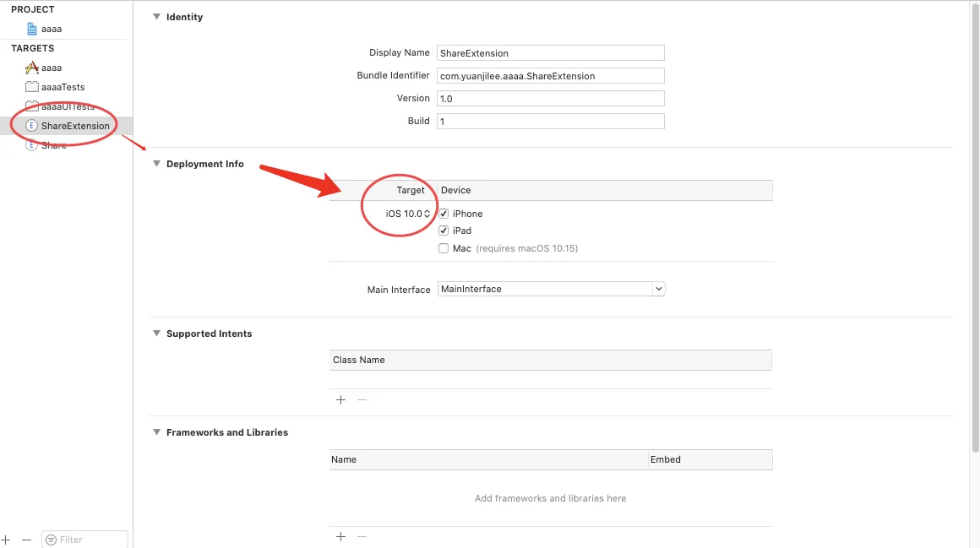The width and height of the screenshot is (980, 548).
Task: Add a new target with plus icon
Action: pos(6,540)
